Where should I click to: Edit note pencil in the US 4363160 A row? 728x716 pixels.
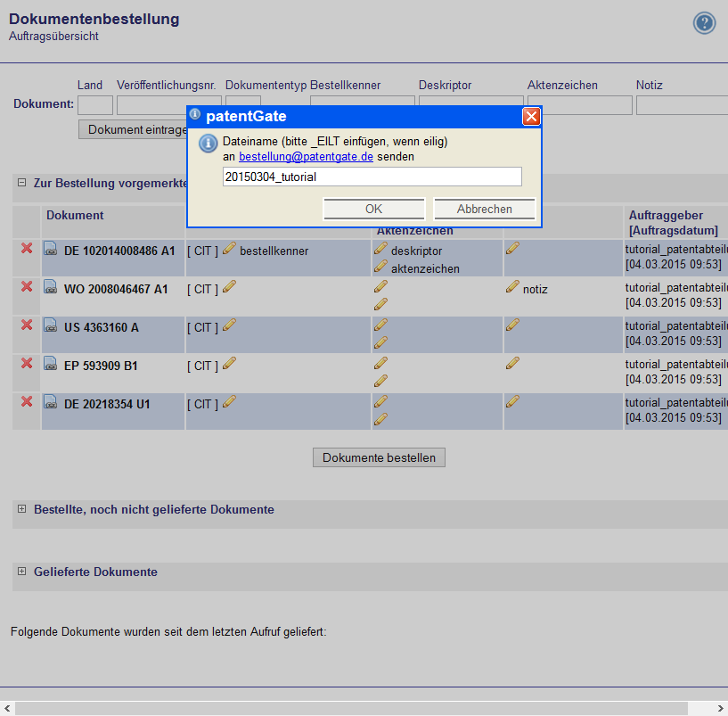pyautogui.click(x=512, y=325)
